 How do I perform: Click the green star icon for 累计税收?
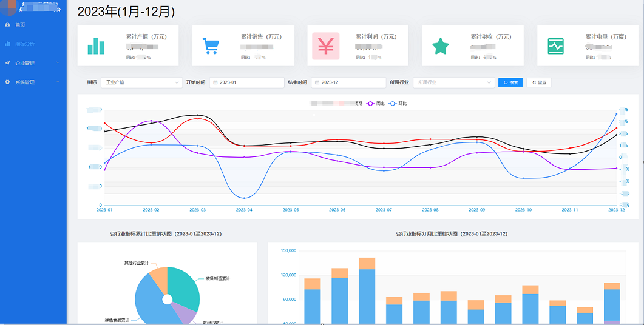pos(440,46)
